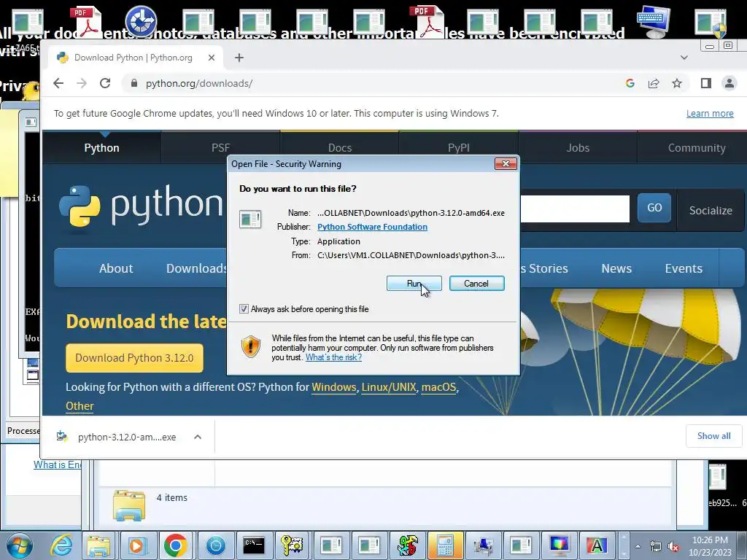Screen dimensions: 747x560
Task: Uncheck Always ask before opening this file
Action: (244, 309)
